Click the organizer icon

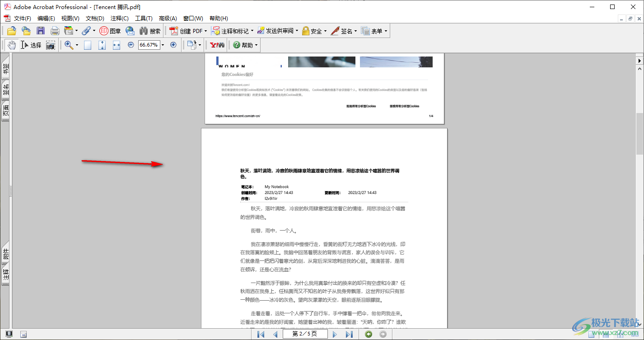pyautogui.click(x=69, y=31)
